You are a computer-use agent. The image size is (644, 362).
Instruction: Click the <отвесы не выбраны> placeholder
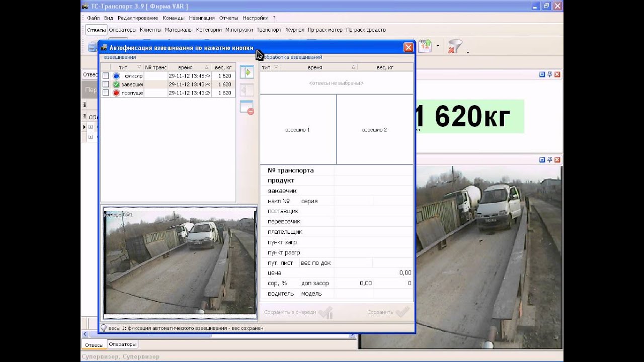[x=336, y=83]
